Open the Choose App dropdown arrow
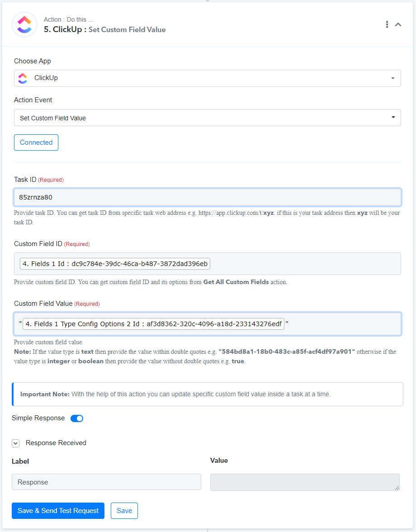 393,78
